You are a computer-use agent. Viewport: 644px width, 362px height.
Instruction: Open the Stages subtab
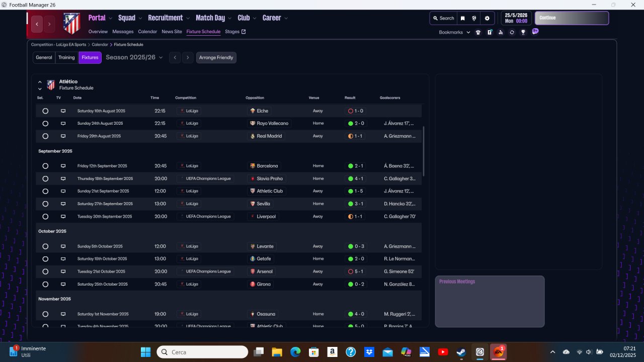(x=235, y=32)
